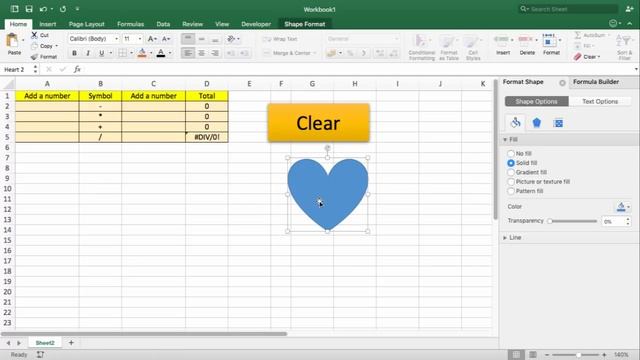Select the No fill radio button
This screenshot has width=640, height=360.
(511, 153)
